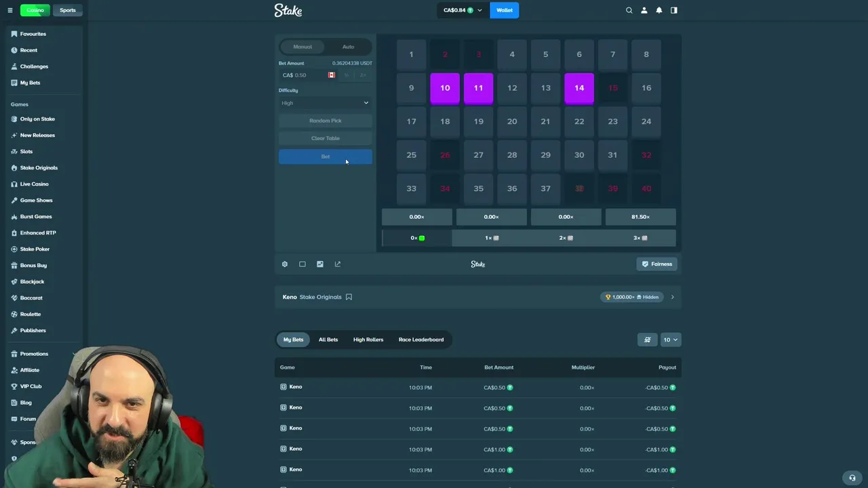Image resolution: width=868 pixels, height=488 pixels.
Task: Click the Blackjack sidebar icon
Action: (14, 282)
